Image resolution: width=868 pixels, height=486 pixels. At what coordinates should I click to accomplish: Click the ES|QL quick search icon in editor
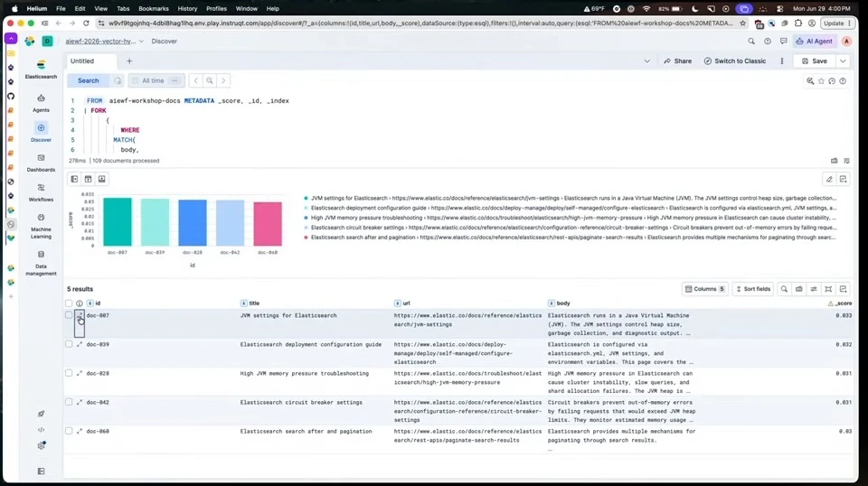(810, 80)
